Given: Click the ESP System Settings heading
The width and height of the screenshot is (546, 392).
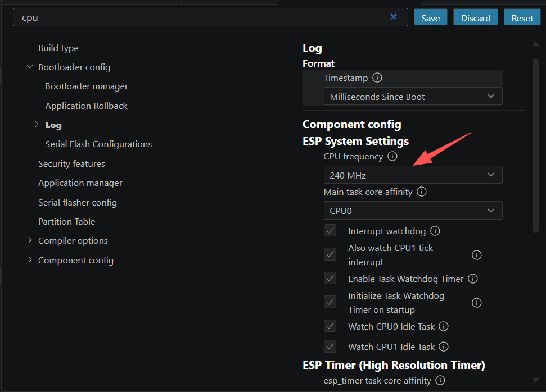Looking at the screenshot, I should 355,141.
